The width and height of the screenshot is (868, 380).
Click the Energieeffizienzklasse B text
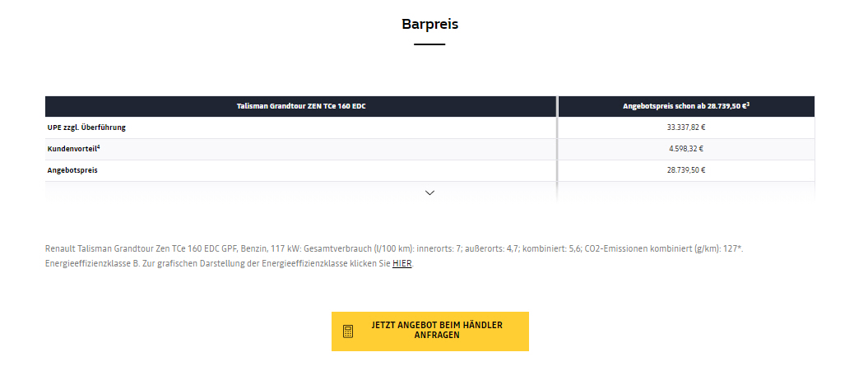click(x=92, y=264)
